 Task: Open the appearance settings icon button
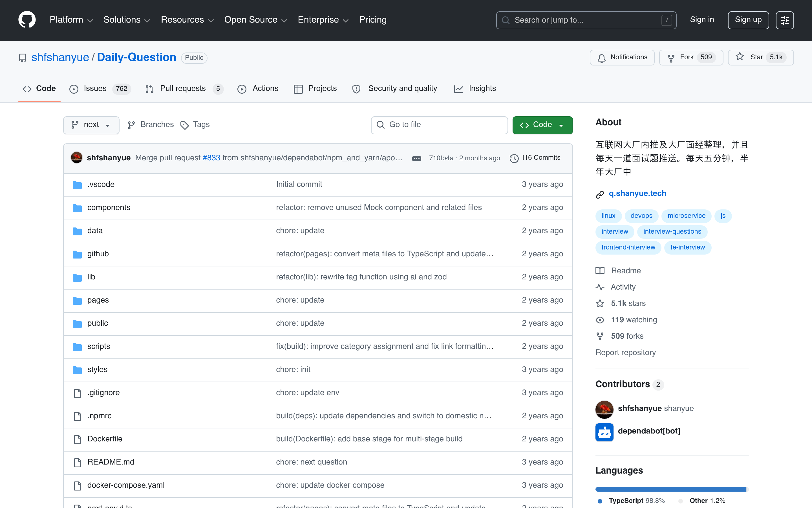pyautogui.click(x=784, y=20)
